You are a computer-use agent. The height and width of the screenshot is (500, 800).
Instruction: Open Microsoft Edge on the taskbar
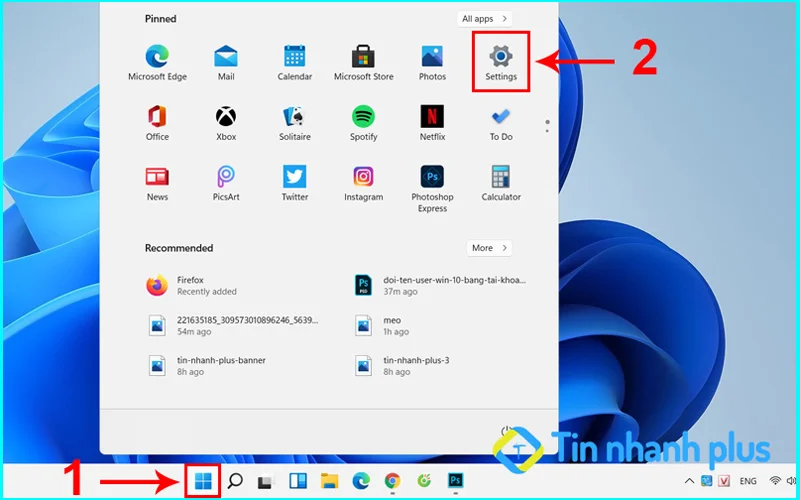[x=361, y=480]
